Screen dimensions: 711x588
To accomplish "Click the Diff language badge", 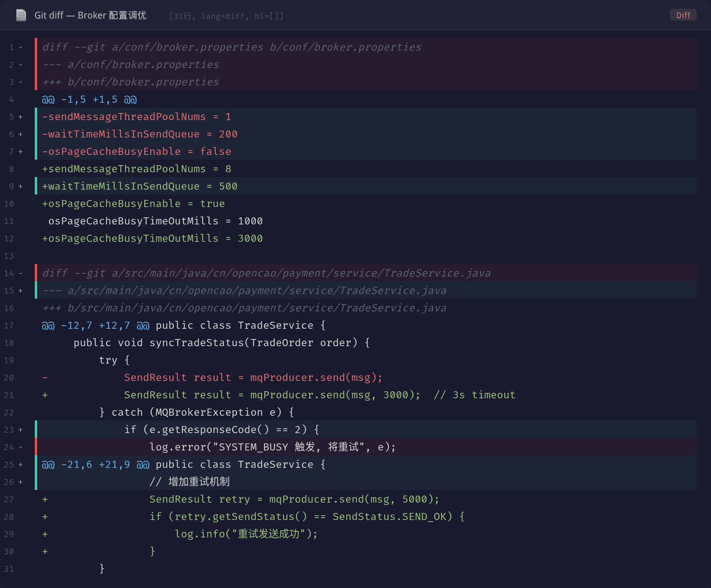I will point(683,15).
